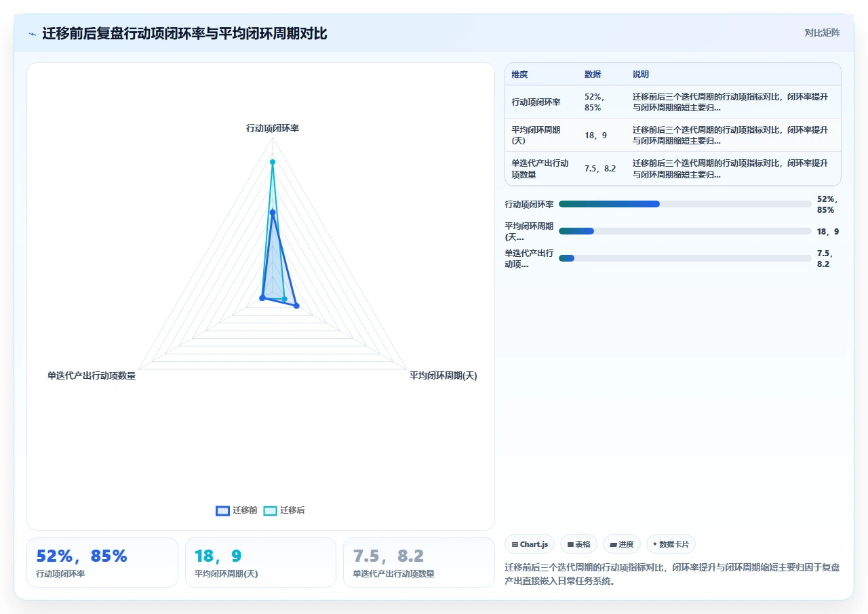Select the 单迭代产出行动项数量 table row cell
This screenshot has width=868, height=614.
coord(540,169)
